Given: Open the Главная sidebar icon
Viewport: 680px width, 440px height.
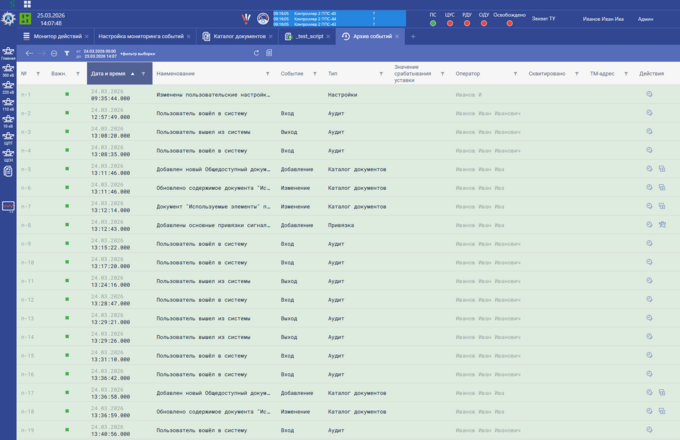Looking at the screenshot, I should [8, 53].
